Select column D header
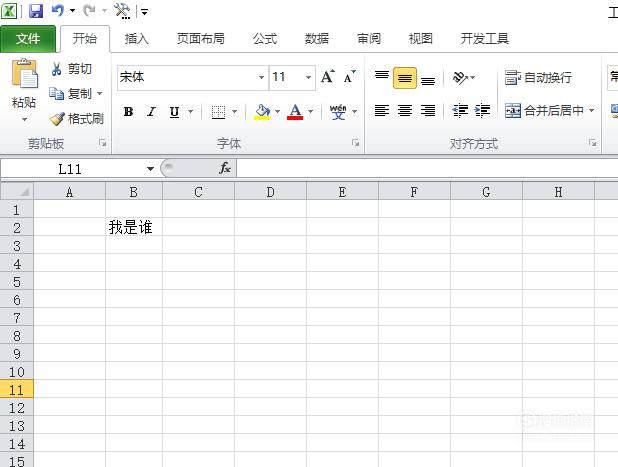The height and width of the screenshot is (467, 618). tap(270, 192)
